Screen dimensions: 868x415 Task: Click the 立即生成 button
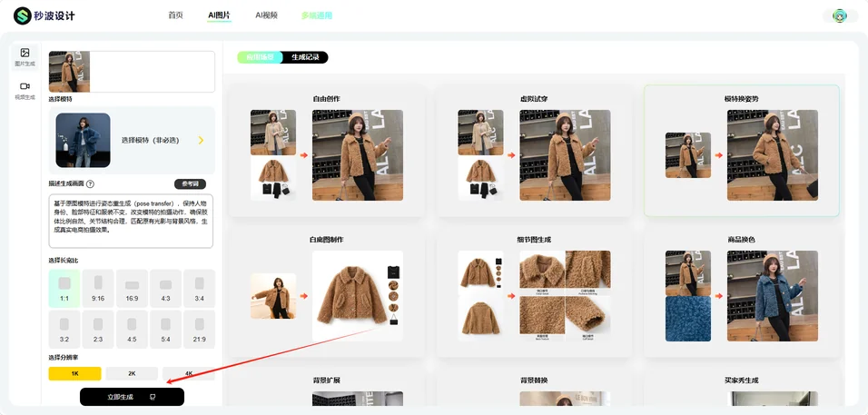(132, 397)
